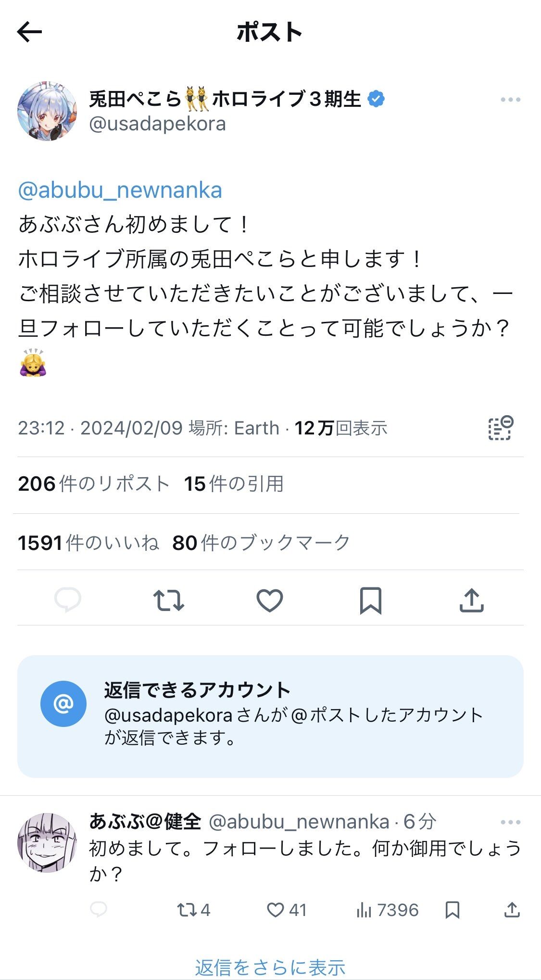View the 206 reposts list
The height and width of the screenshot is (980, 541).
(x=94, y=484)
